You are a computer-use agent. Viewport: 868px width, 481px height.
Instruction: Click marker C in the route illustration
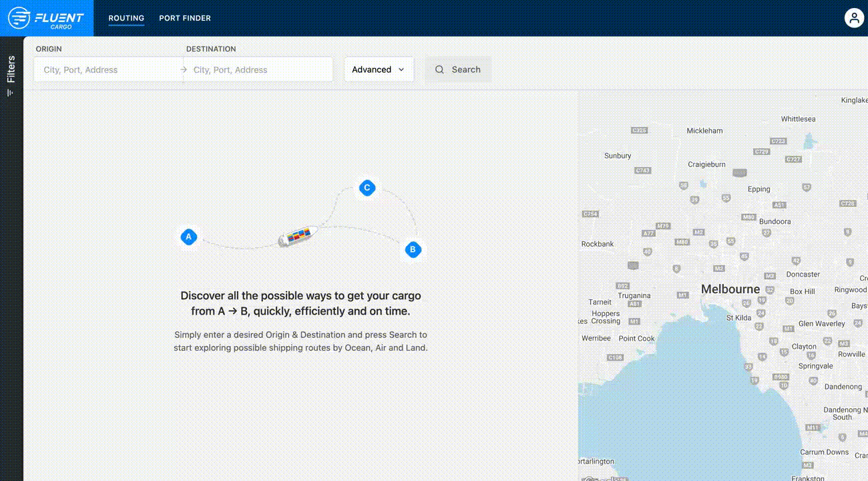(367, 188)
